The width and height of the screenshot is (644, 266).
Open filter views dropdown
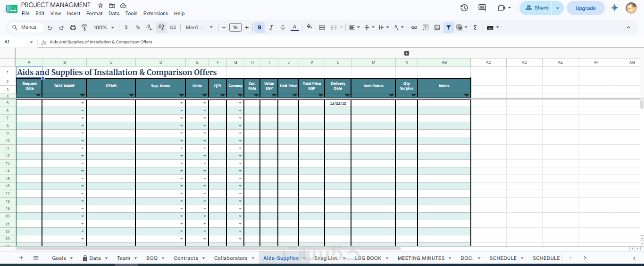[x=462, y=27]
